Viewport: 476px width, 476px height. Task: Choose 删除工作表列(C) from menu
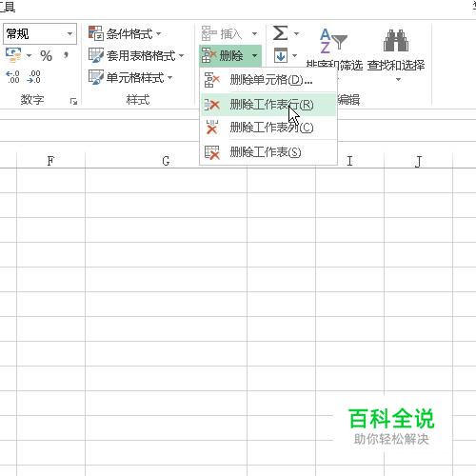point(268,128)
